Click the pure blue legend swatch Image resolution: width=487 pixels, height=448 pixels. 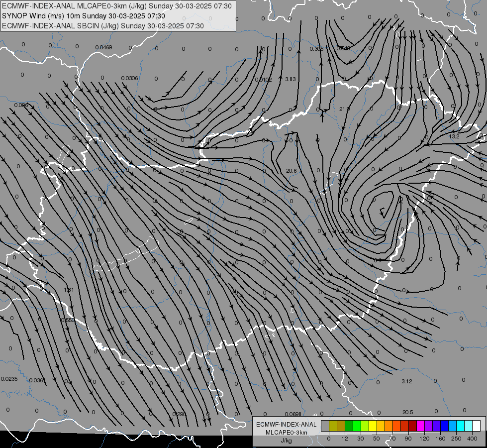444,426
